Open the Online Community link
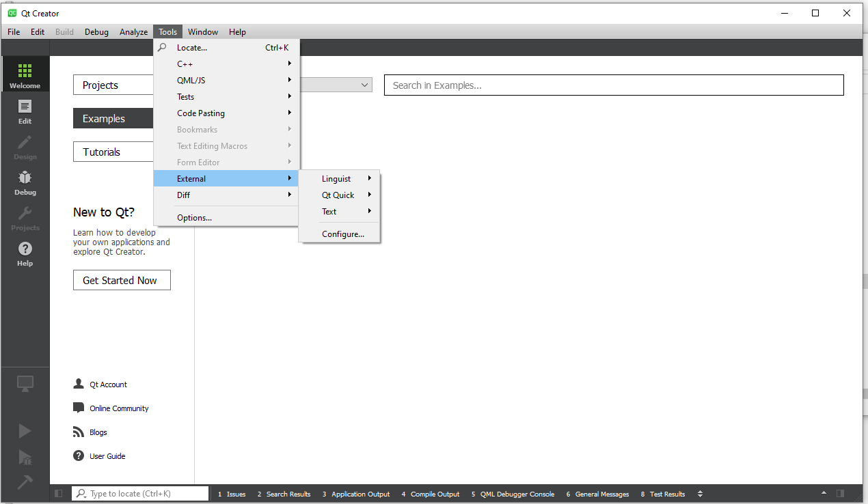The height and width of the screenshot is (504, 868). click(x=119, y=408)
